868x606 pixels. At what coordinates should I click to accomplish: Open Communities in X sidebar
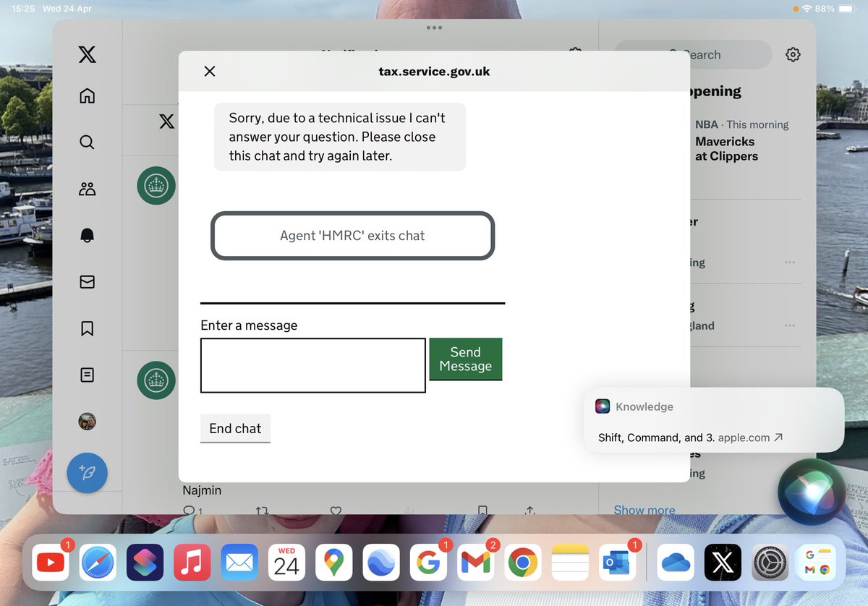click(x=87, y=189)
